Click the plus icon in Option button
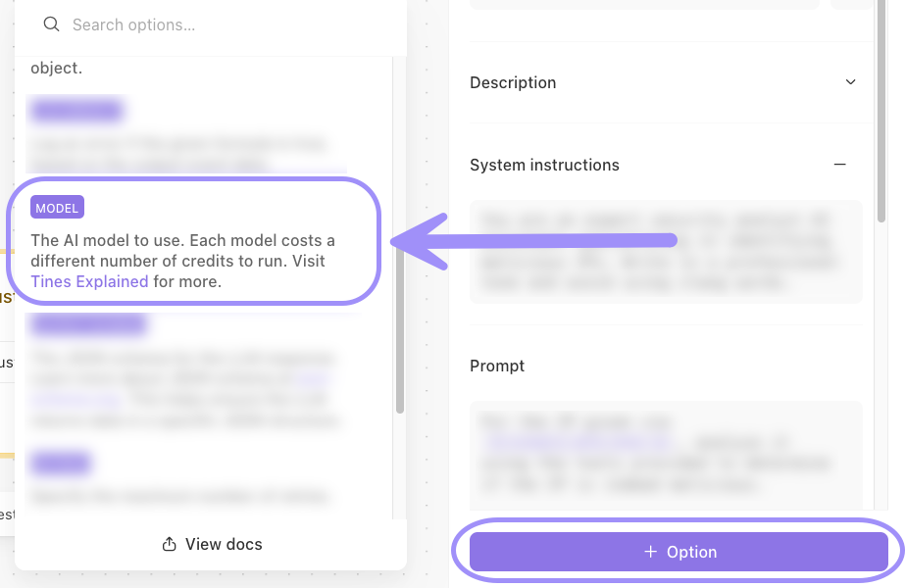Viewport: 905px width, 588px height. [650, 552]
